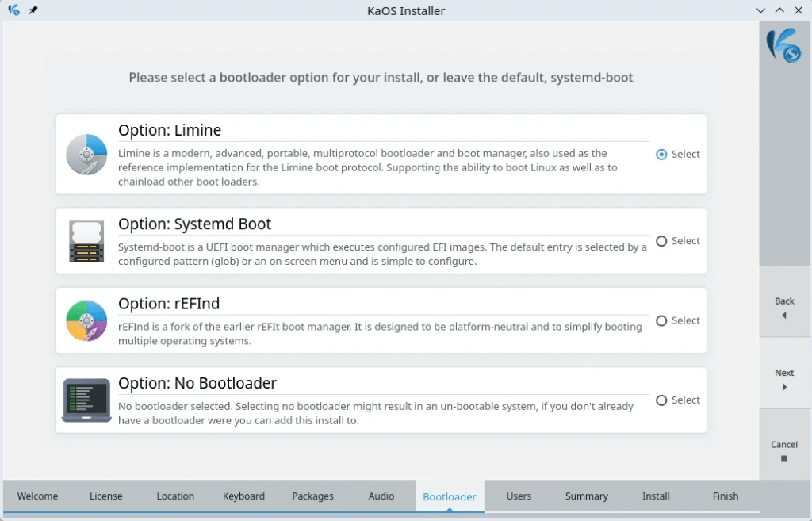Click the Option: Limine heading
This screenshot has width=812, height=521.
tap(170, 130)
